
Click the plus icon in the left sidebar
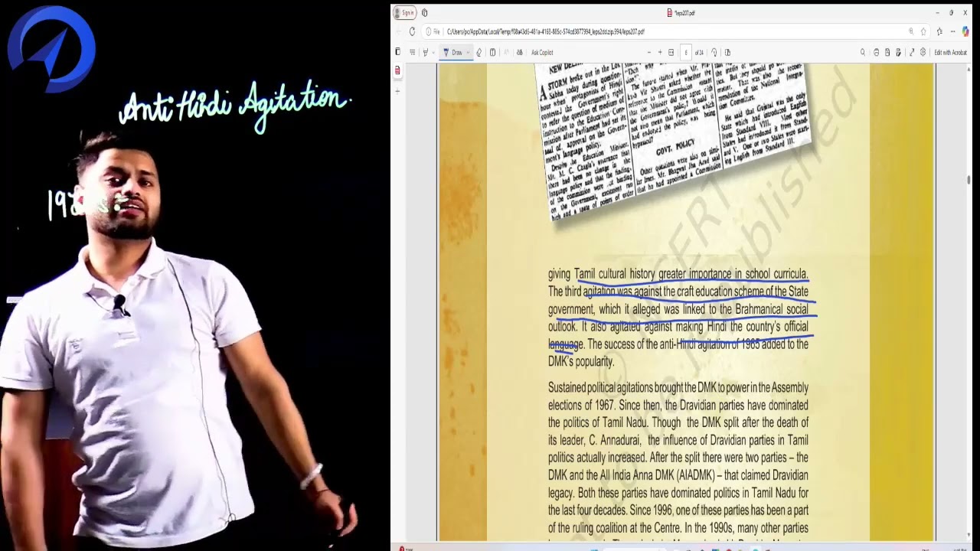coord(397,91)
